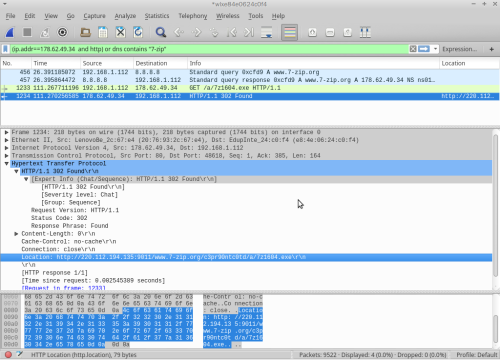Viewport: 500px width, 360px height.
Task: Expand the Frame 1234 tree node
Action: [x=6, y=132]
